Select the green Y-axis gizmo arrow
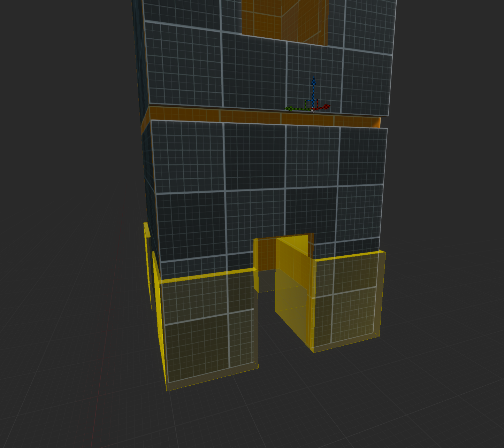Image resolution: width=504 pixels, height=448 pixels. point(290,109)
